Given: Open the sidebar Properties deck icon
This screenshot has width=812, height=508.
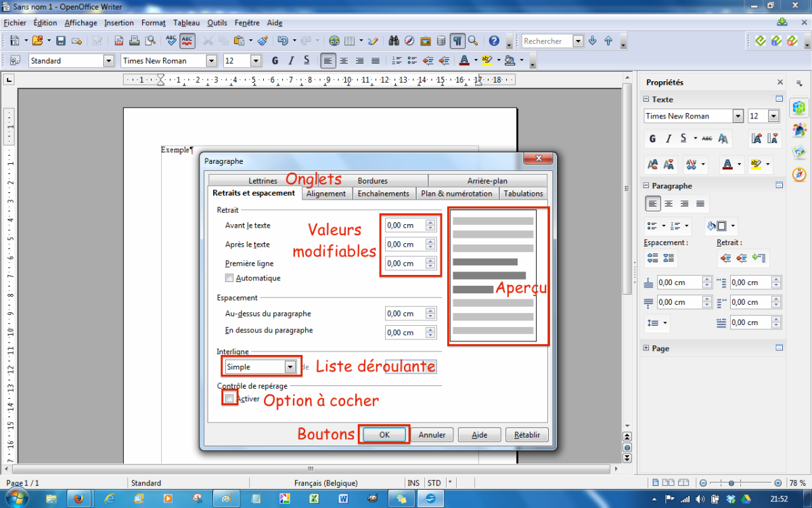Looking at the screenshot, I should click(800, 108).
